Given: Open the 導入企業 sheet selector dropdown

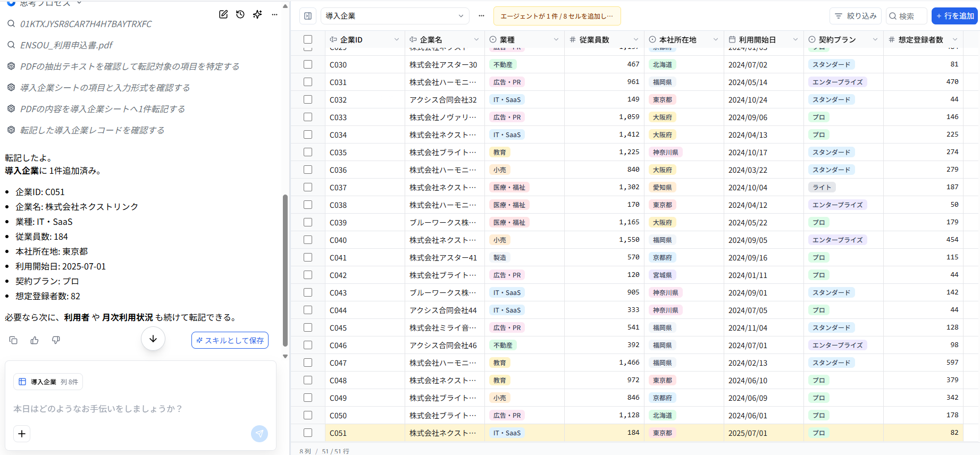Looking at the screenshot, I should point(395,16).
